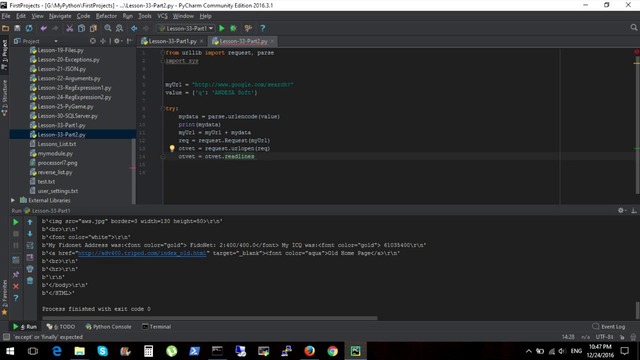Open the Structure vertical side tab
Screen dimensions: 640x360
click(4, 97)
